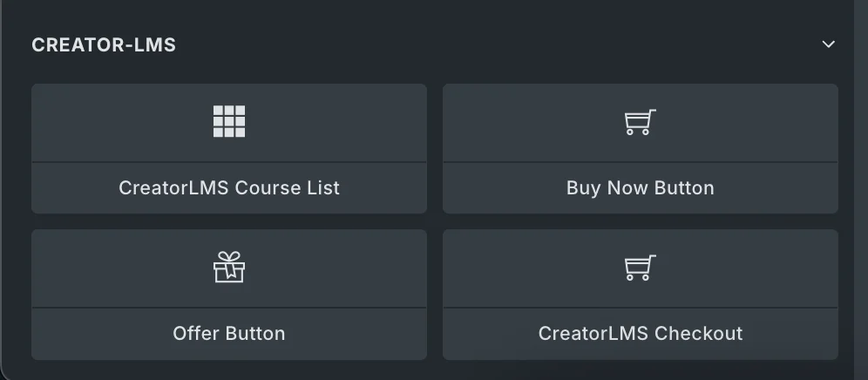Click the cart icon above CreatorLMS Checkout

[640, 268]
